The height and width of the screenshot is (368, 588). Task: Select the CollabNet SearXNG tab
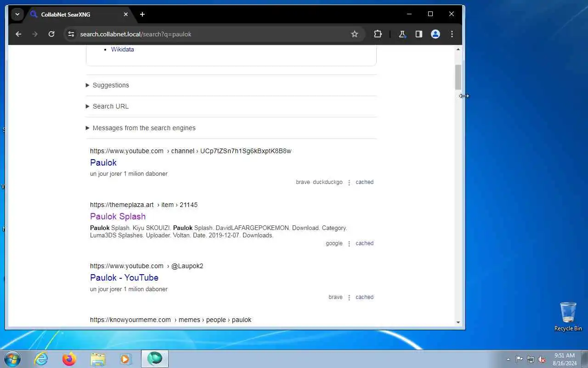click(x=79, y=14)
